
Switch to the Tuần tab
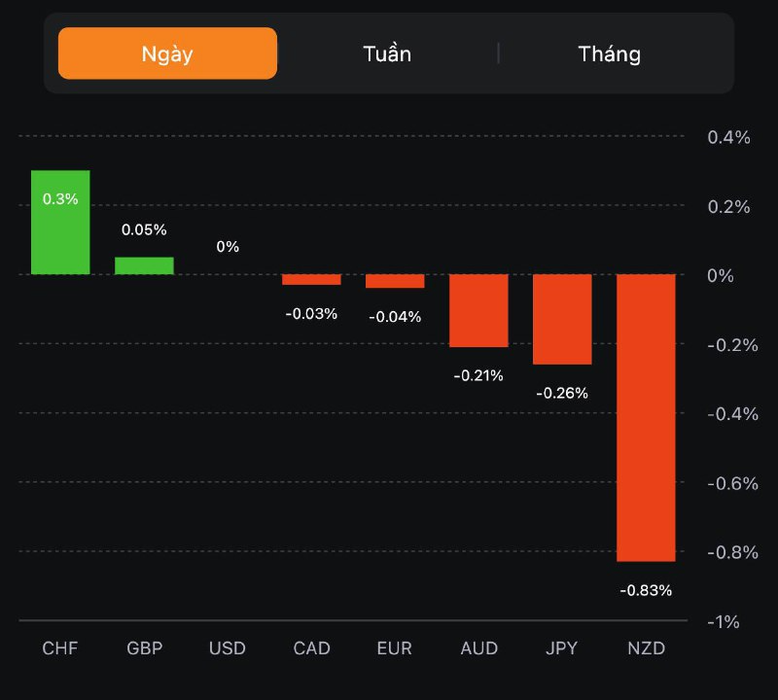[x=387, y=53]
